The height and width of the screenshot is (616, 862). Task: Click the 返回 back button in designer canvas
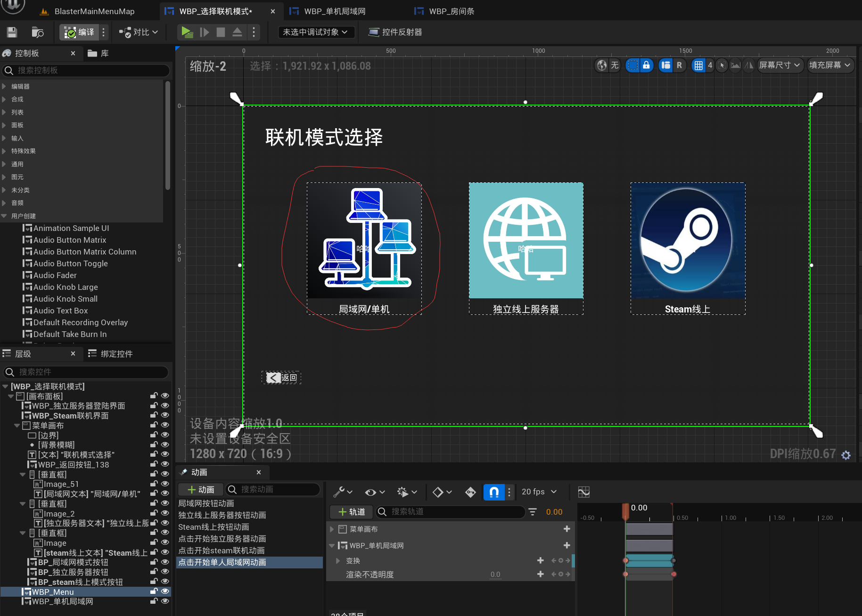pos(282,378)
